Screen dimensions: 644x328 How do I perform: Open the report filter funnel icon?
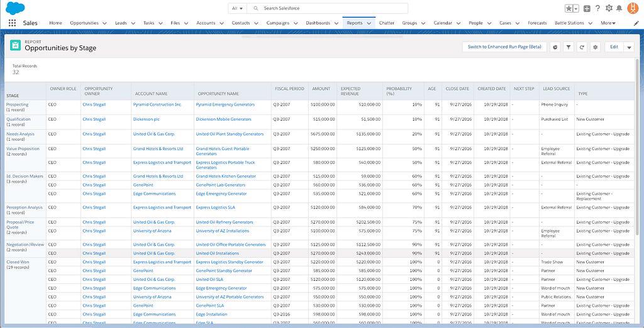pos(568,47)
